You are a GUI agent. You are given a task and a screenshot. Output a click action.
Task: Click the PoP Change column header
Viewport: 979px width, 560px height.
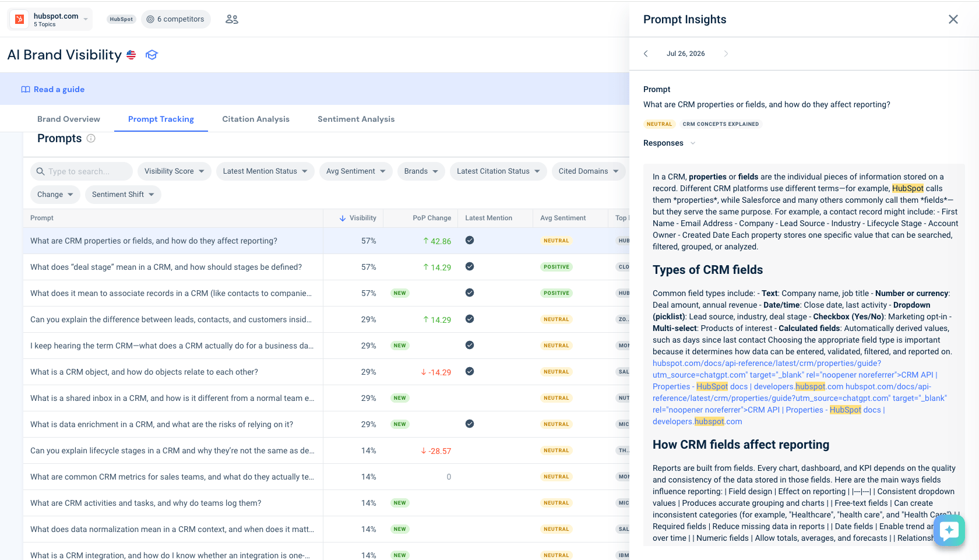point(432,218)
